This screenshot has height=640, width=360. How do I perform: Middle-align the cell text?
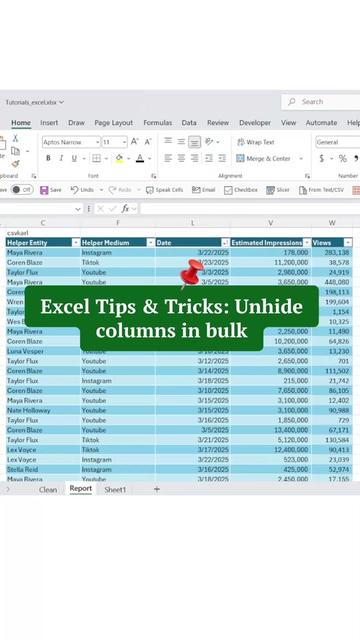(x=181, y=142)
